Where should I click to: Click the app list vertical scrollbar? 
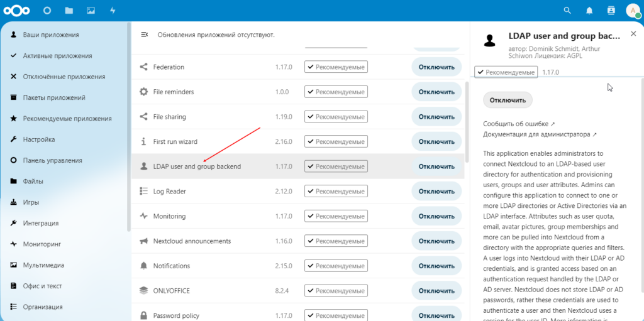click(x=467, y=122)
